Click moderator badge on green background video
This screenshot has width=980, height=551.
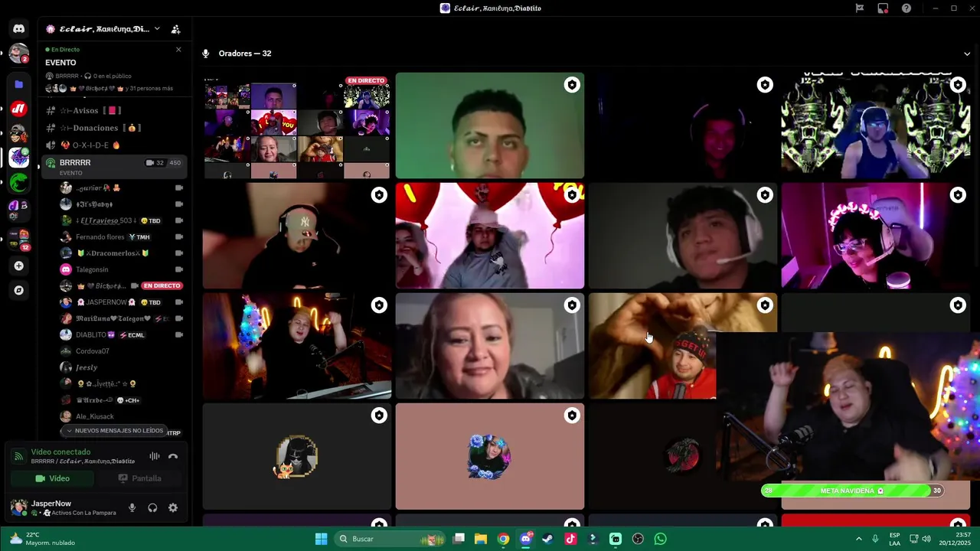pyautogui.click(x=572, y=85)
